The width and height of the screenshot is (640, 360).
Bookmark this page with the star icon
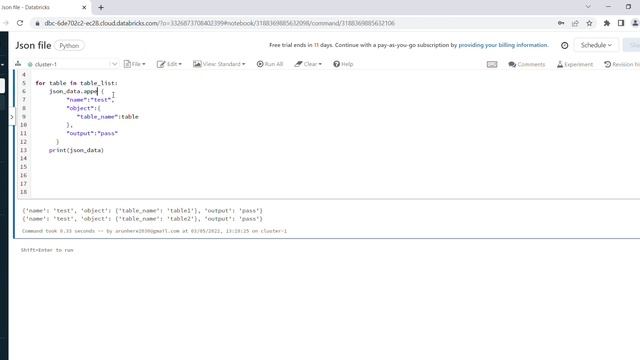[x=589, y=23]
